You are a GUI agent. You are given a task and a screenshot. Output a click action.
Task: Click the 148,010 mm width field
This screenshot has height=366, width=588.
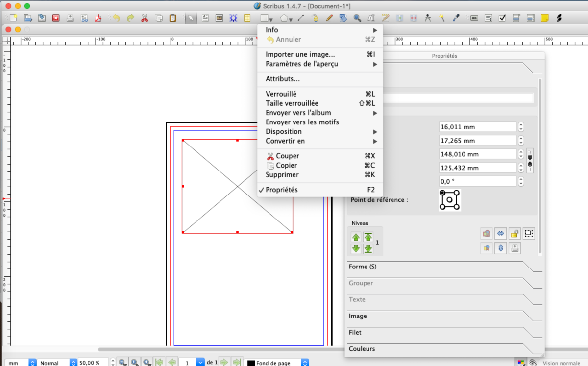[478, 154]
